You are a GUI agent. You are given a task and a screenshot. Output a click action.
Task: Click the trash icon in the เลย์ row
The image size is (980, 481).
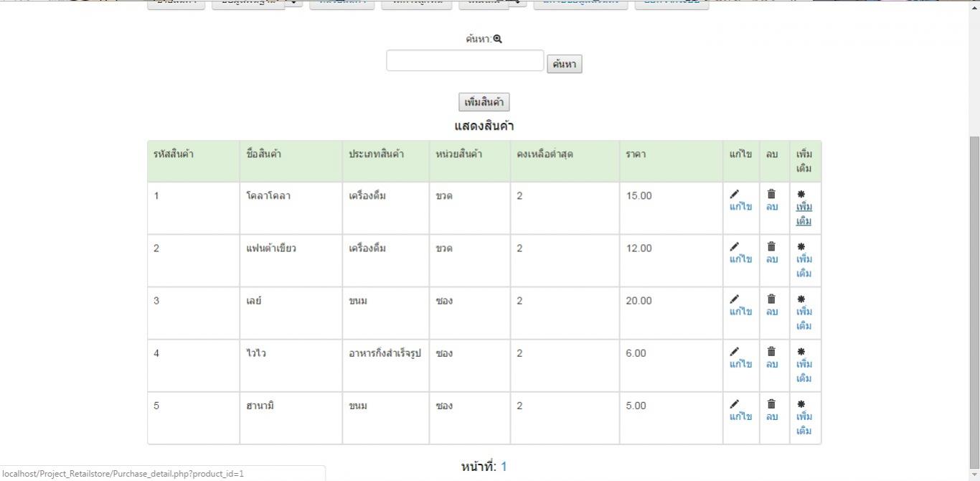click(771, 298)
